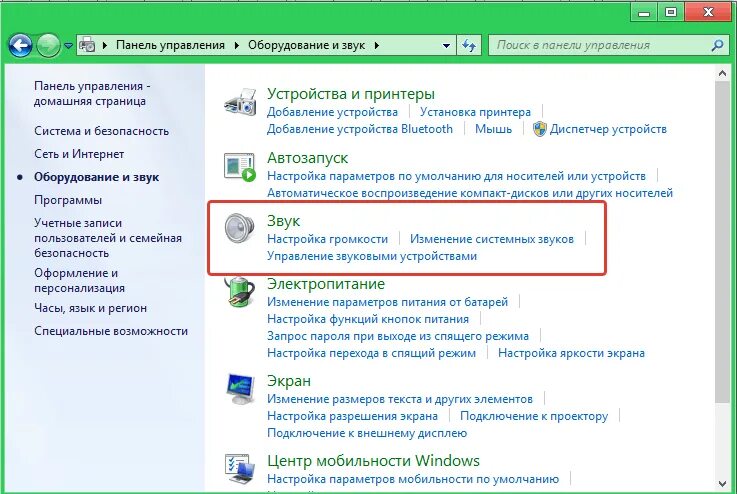737x494 pixels.
Task: Maximize the Control Panel window
Action: click(x=671, y=12)
